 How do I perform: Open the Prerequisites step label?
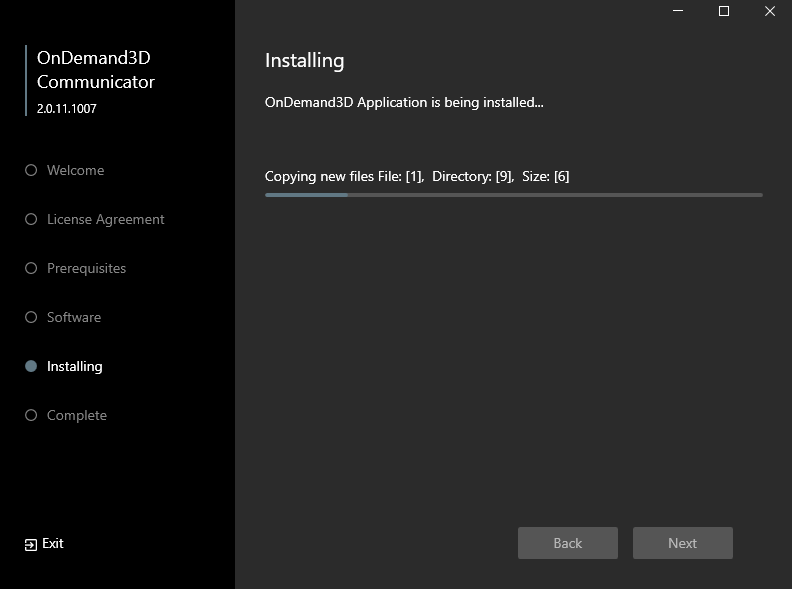(86, 269)
